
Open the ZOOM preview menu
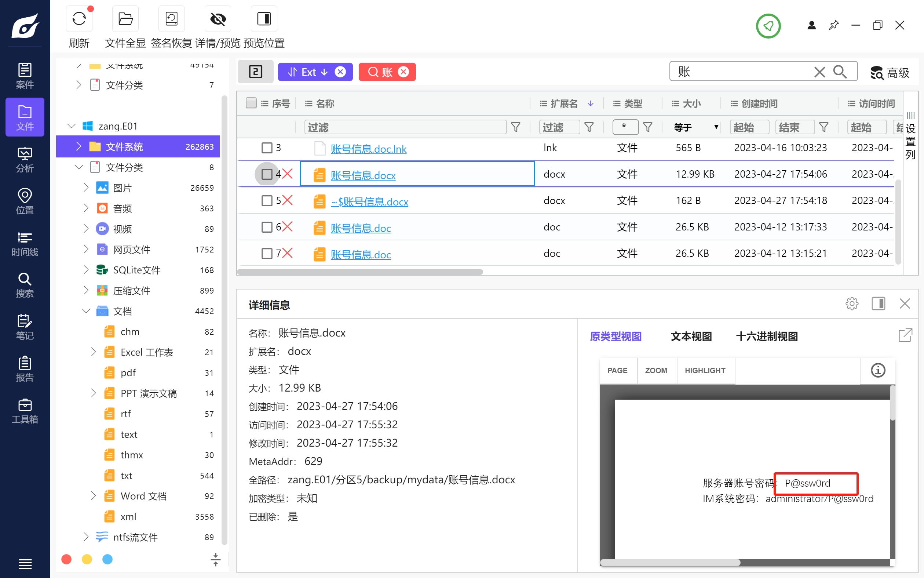coord(656,370)
